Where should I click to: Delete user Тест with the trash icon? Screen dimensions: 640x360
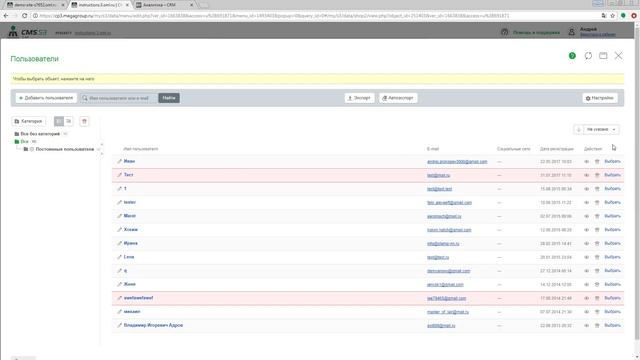click(597, 175)
